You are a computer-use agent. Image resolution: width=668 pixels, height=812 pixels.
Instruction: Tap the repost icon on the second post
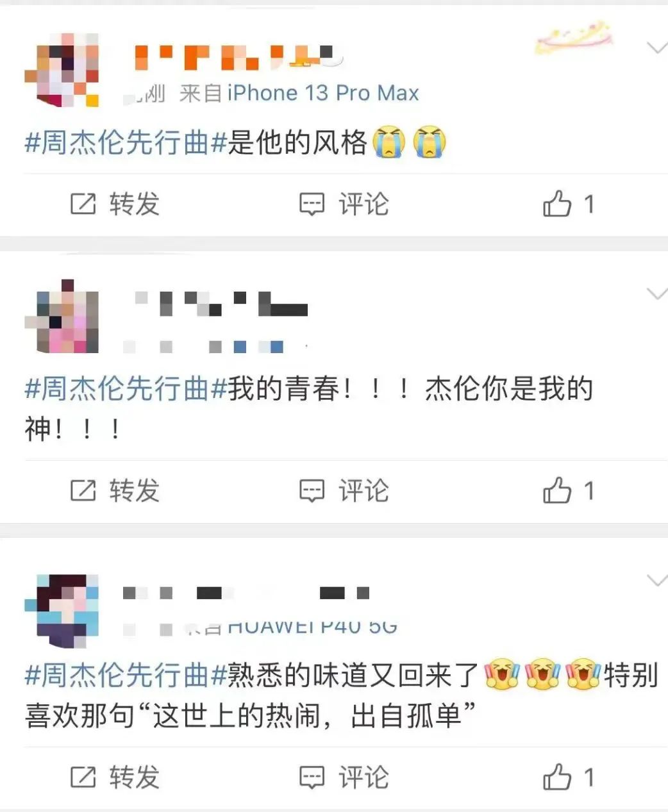pos(83,491)
